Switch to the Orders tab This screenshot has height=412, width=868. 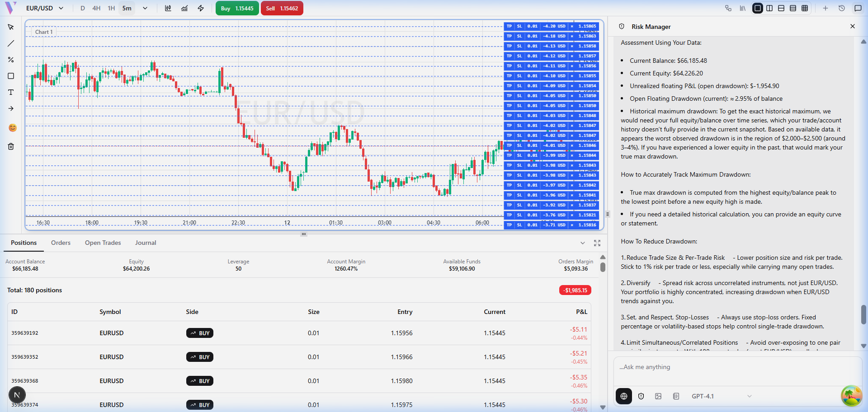[61, 243]
